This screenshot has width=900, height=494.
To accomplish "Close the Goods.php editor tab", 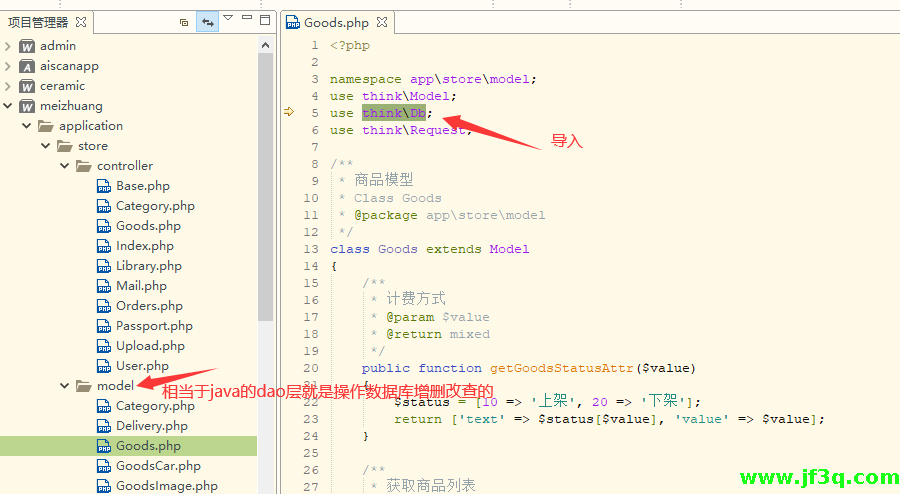I will point(382,21).
